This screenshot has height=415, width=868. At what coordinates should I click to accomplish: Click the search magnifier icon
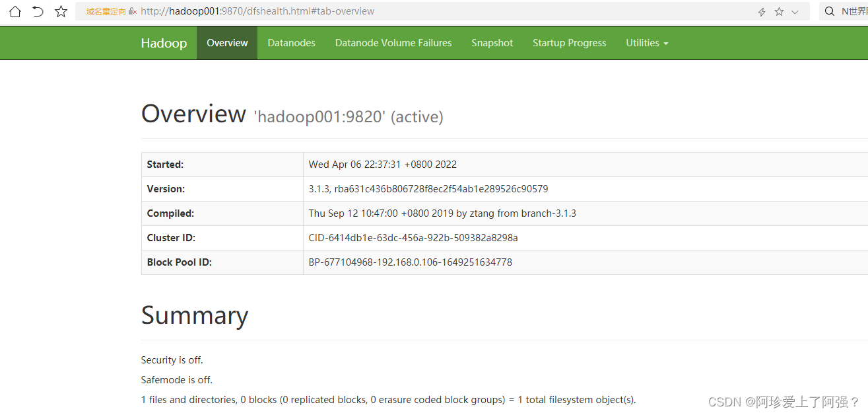[x=830, y=11]
